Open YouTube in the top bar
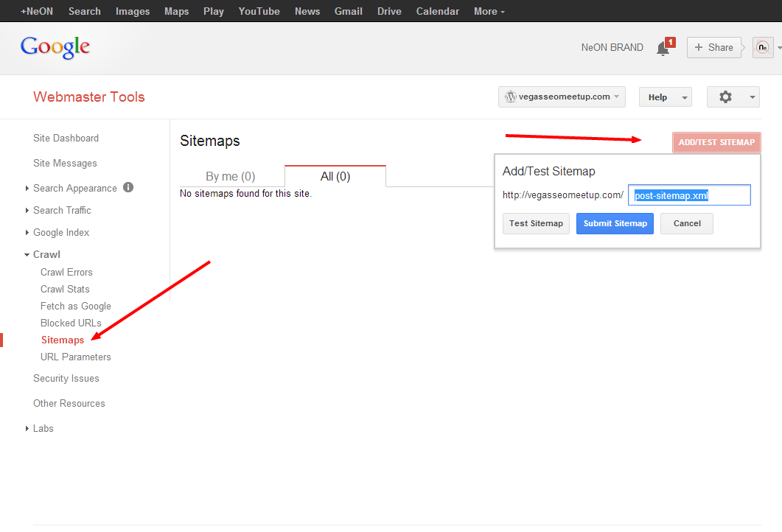The width and height of the screenshot is (782, 532). pos(259,11)
